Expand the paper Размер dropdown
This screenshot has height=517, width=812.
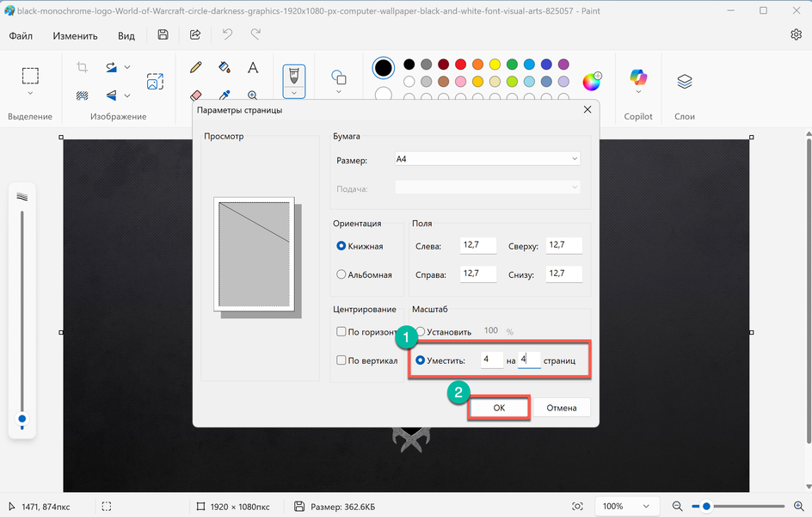tap(487, 159)
